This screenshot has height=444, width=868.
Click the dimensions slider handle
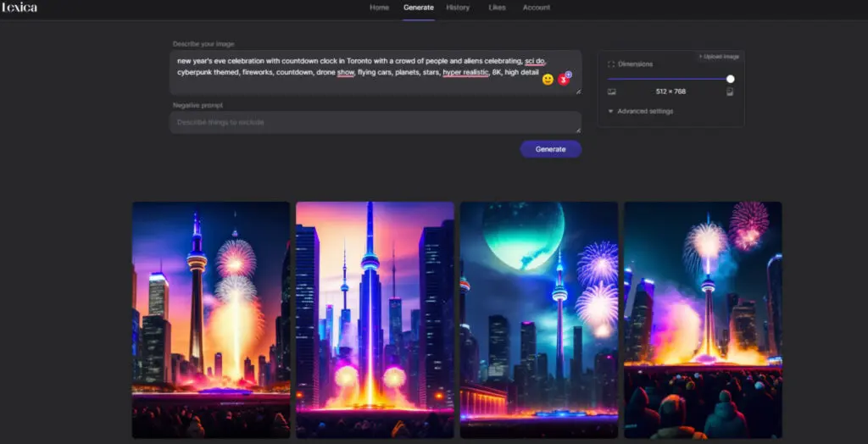pos(731,79)
